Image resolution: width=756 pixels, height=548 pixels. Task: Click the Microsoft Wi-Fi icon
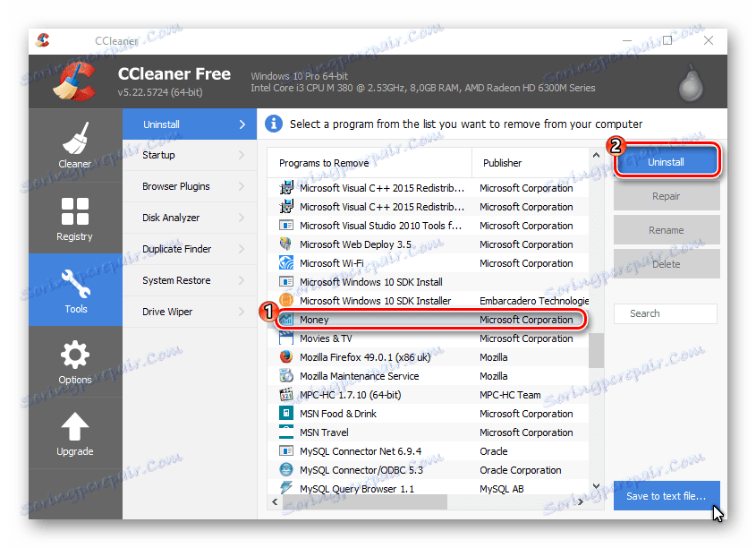click(x=286, y=263)
